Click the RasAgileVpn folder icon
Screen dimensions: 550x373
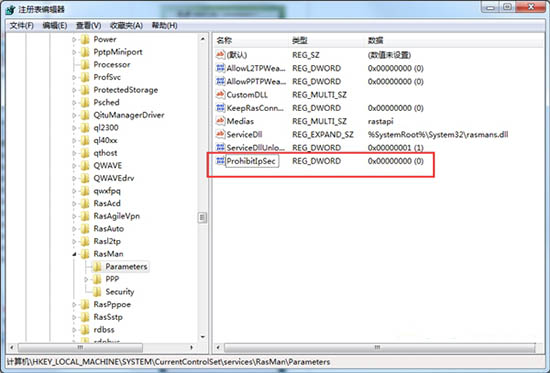point(85,216)
